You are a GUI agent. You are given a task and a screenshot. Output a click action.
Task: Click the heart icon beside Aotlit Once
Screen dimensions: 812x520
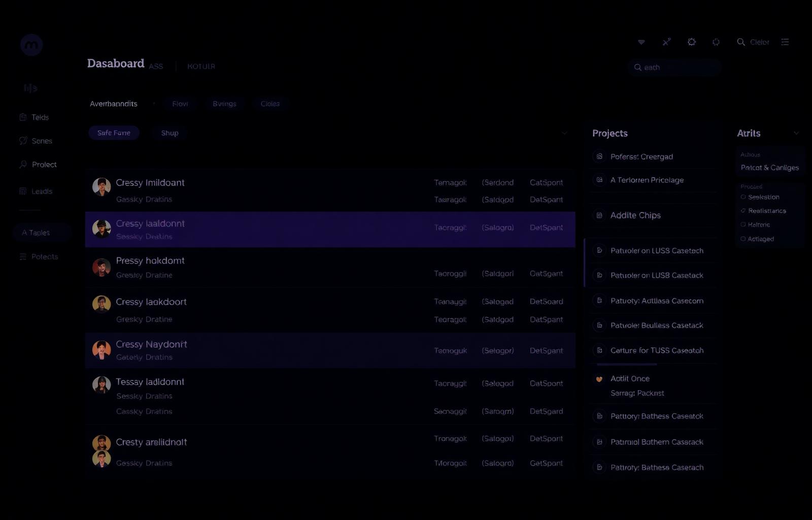click(599, 379)
